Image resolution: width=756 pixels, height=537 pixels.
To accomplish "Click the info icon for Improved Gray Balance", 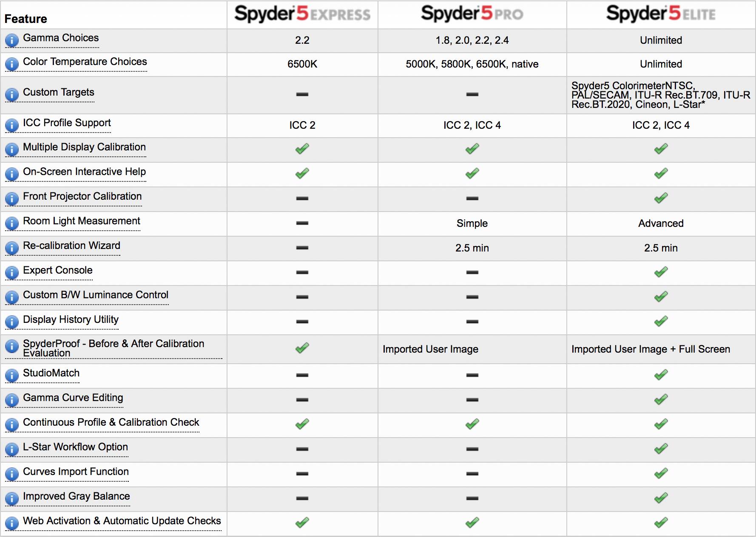I will tap(11, 498).
